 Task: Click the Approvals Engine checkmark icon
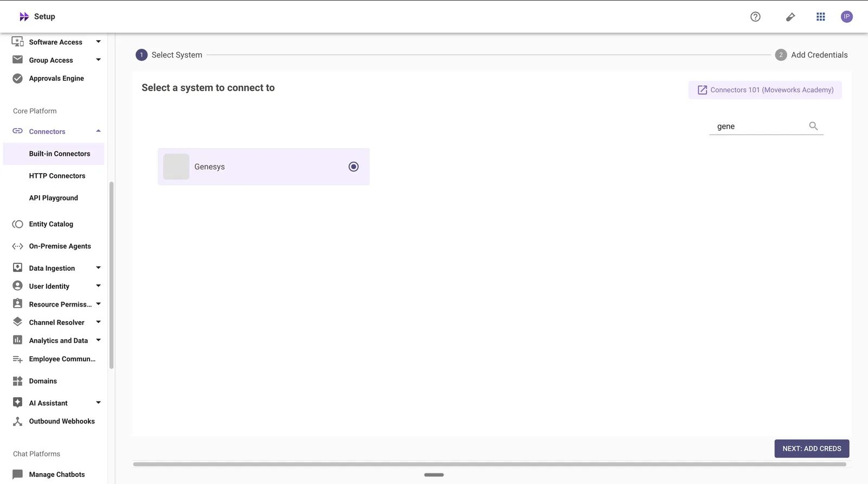click(x=18, y=78)
